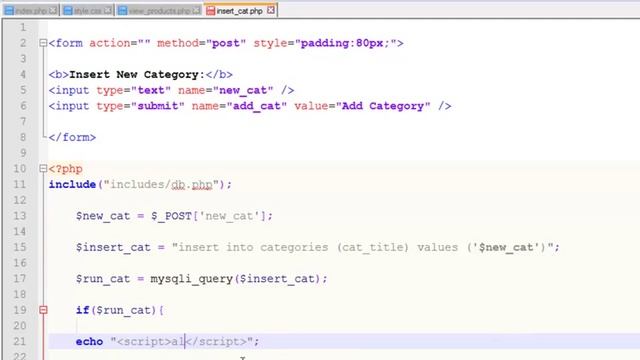The width and height of the screenshot is (640, 360).
Task: Click the saved-file icon on view_products.php tab
Action: click(122, 11)
